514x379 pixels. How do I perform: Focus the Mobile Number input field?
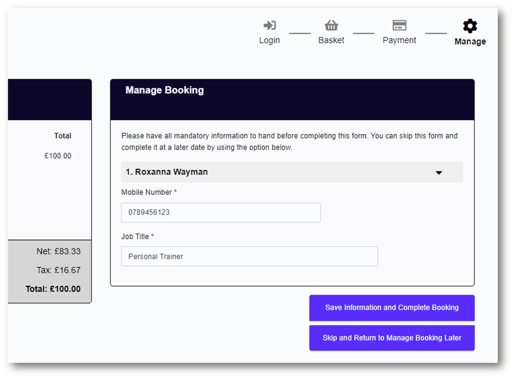pos(221,212)
